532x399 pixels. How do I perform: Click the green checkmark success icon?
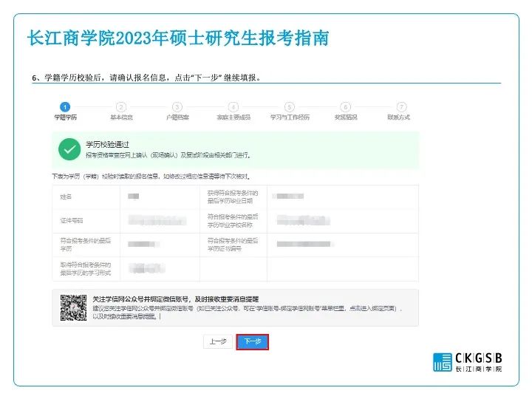[69, 149]
